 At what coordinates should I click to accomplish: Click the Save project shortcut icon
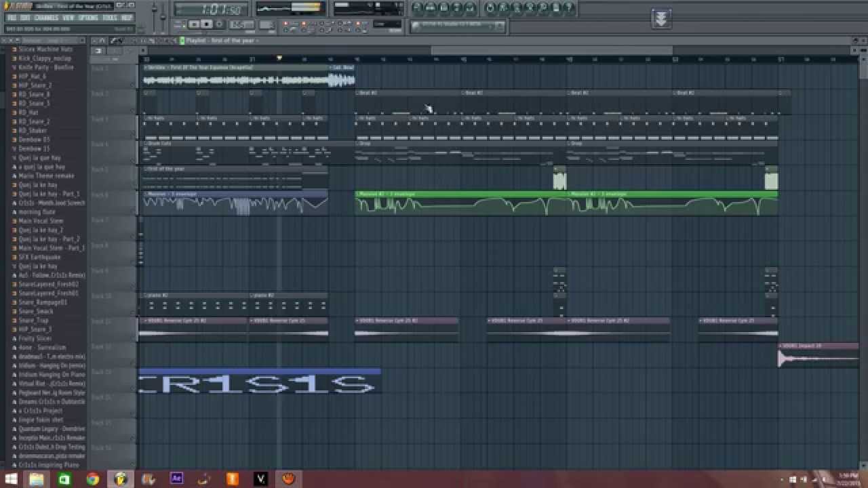(x=504, y=8)
